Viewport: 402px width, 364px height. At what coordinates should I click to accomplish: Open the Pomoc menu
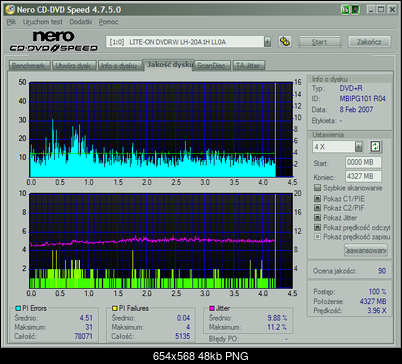[108, 22]
